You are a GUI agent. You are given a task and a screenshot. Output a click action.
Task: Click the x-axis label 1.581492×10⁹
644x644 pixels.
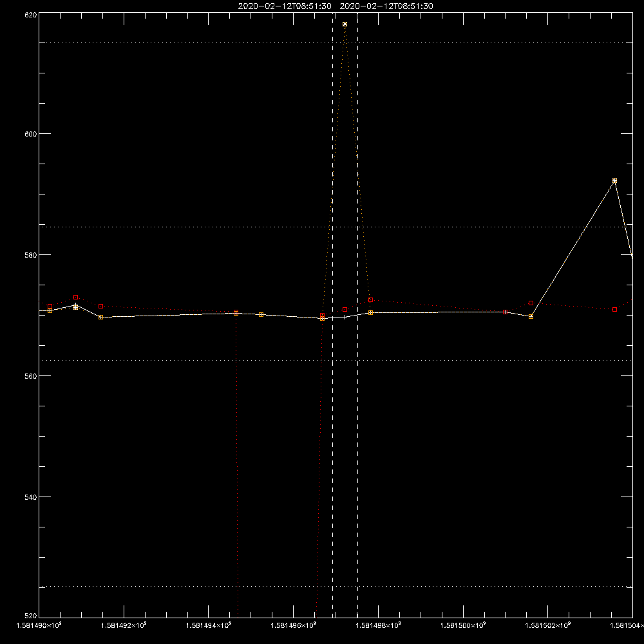(124, 625)
